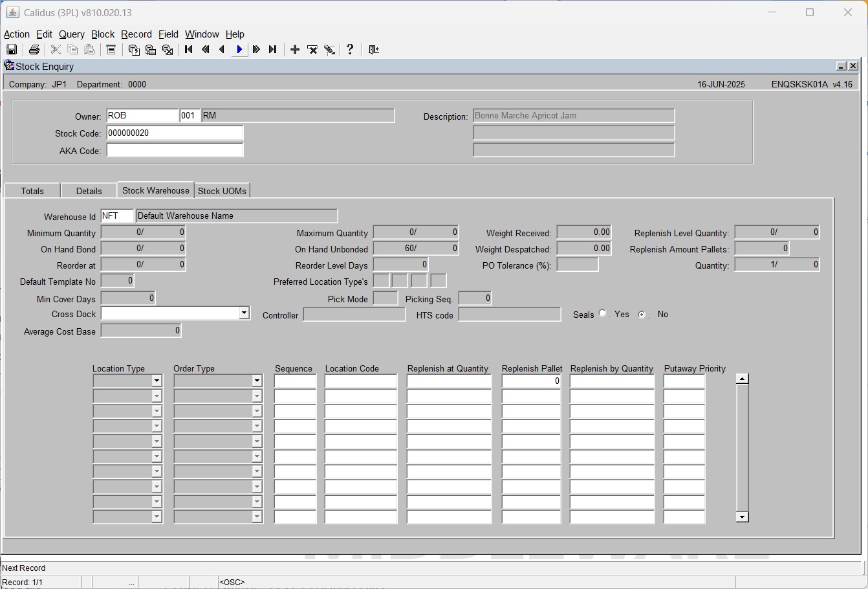Click the Insert Record plus icon
Screen dimensions: 868x589
tap(295, 50)
